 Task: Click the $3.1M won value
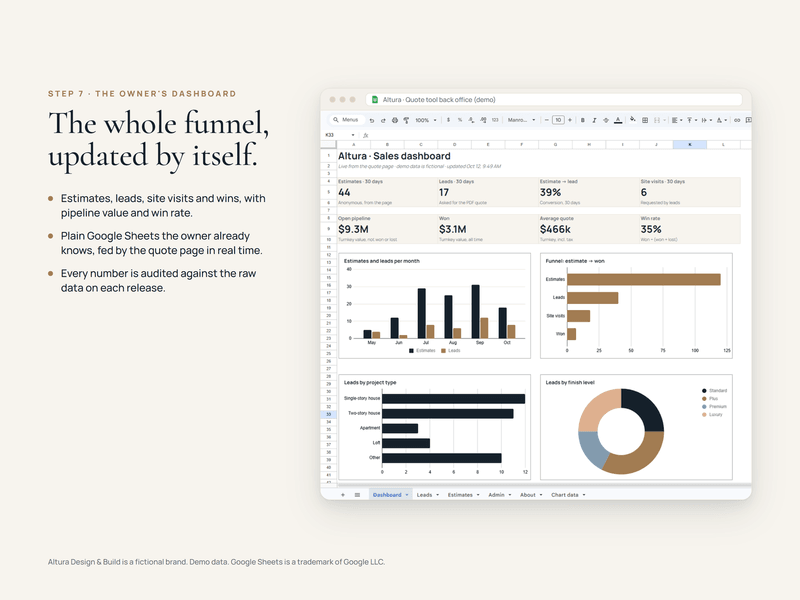tap(453, 229)
